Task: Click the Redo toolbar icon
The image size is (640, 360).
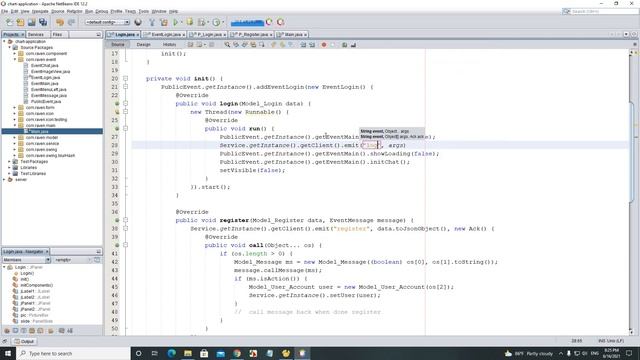Action: pos(71,22)
